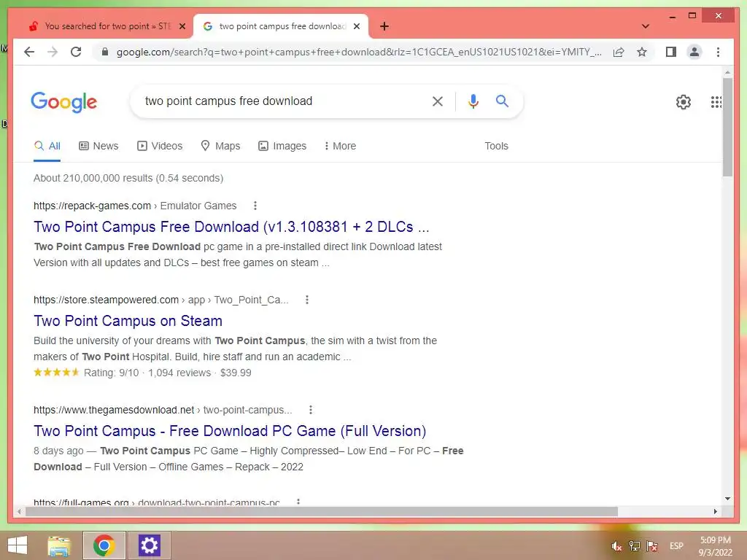The image size is (747, 560).
Task: Open the taskbar clock showing 5:09 PM
Action: pos(715,545)
